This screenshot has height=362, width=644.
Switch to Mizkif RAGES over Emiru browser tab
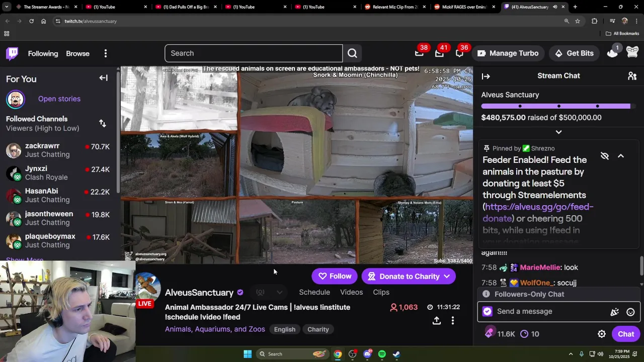[463, 7]
